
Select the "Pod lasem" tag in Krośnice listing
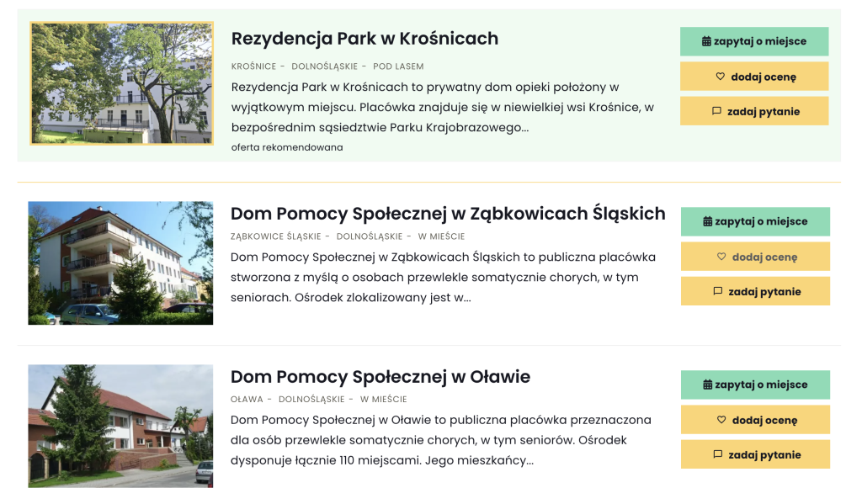click(x=398, y=66)
